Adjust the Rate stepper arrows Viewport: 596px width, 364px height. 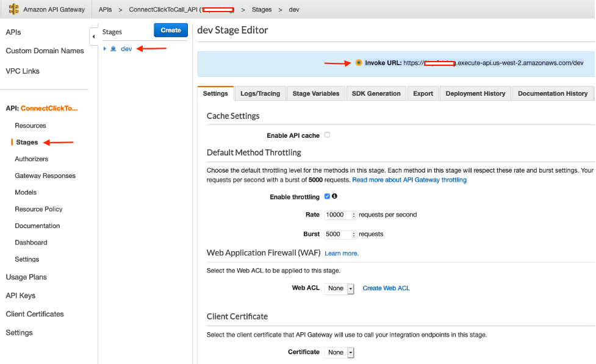coord(353,215)
